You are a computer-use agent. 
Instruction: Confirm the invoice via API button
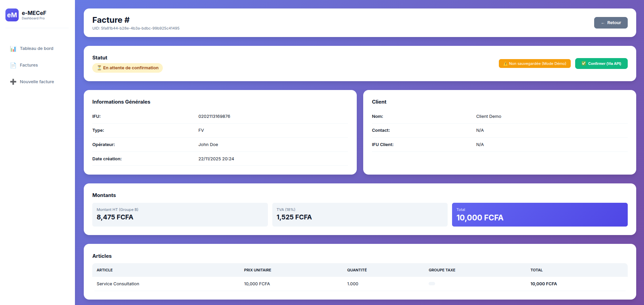[601, 64]
